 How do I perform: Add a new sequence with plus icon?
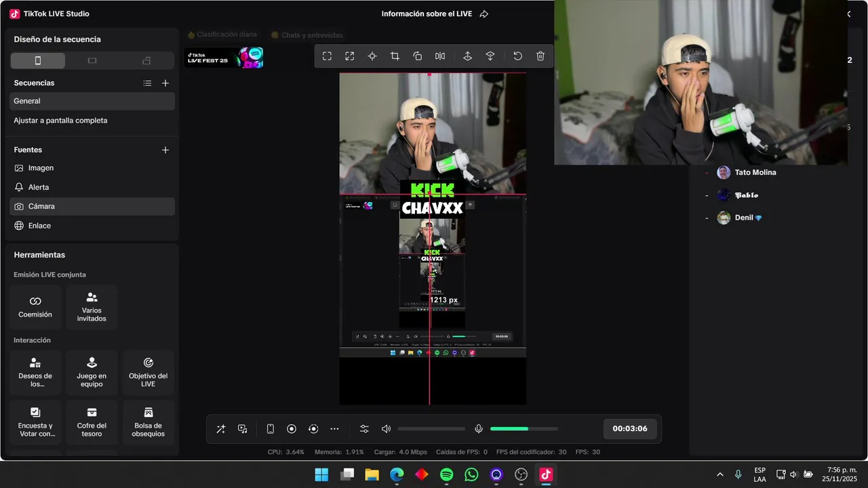coord(165,83)
